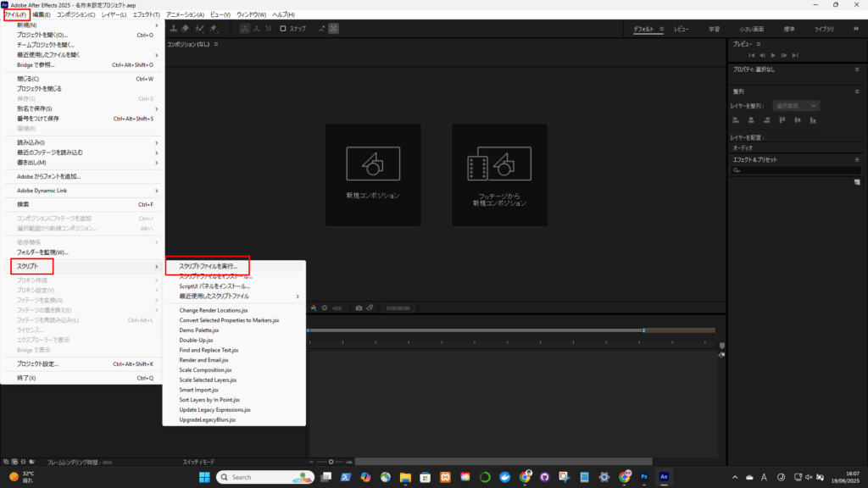This screenshot has height=488, width=868.
Task: Click the snapshot camera icon below the viewer
Action: point(359,308)
